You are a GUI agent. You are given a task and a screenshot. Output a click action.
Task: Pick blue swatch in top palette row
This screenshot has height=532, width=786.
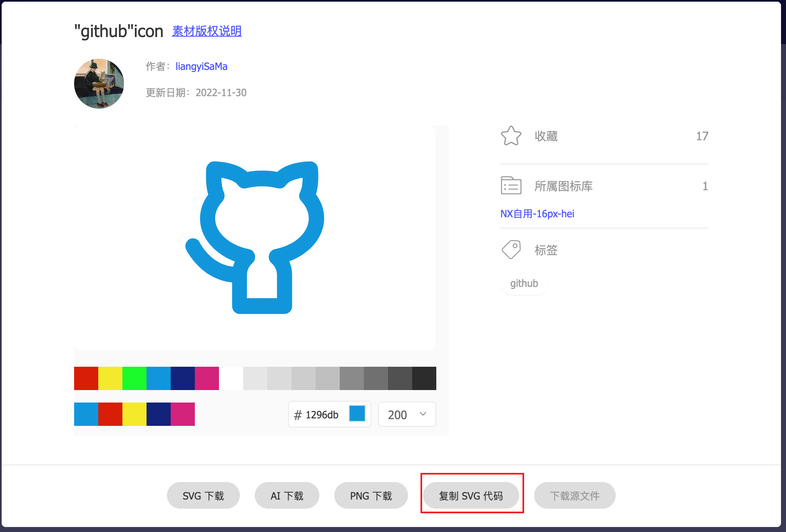pyautogui.click(x=159, y=378)
